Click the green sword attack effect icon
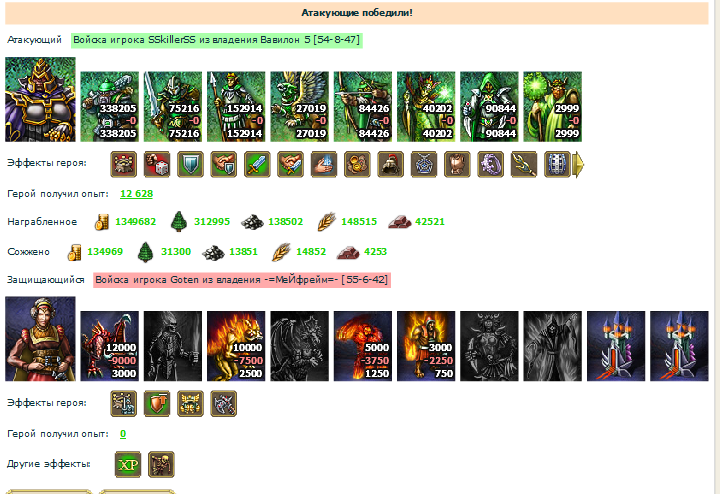The image size is (720, 494). click(257, 164)
